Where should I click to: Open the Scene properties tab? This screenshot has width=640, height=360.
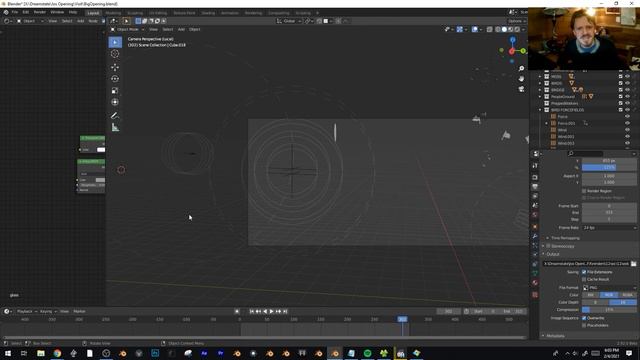(x=535, y=206)
